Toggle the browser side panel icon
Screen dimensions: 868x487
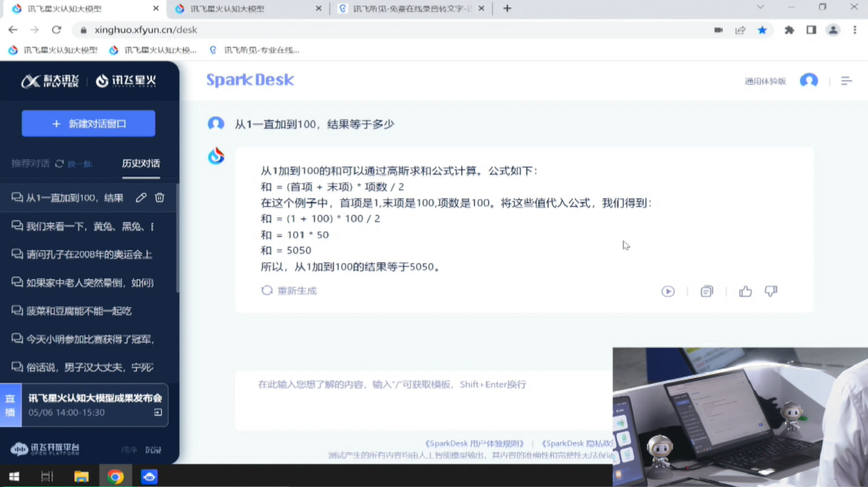811,30
